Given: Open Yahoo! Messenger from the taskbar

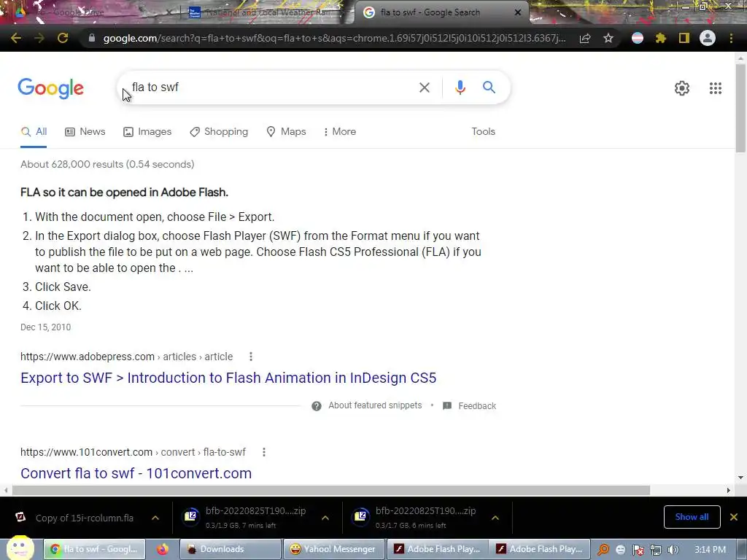Looking at the screenshot, I should 333,550.
